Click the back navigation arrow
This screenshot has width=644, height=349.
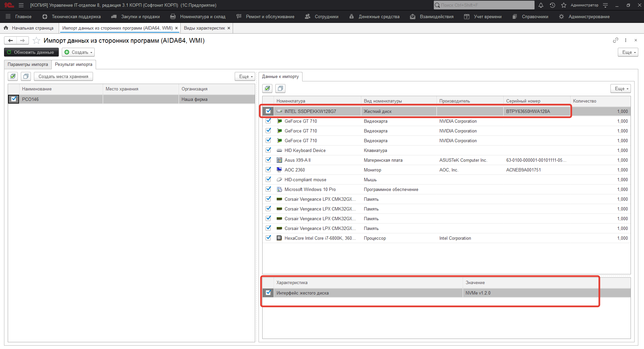10,40
